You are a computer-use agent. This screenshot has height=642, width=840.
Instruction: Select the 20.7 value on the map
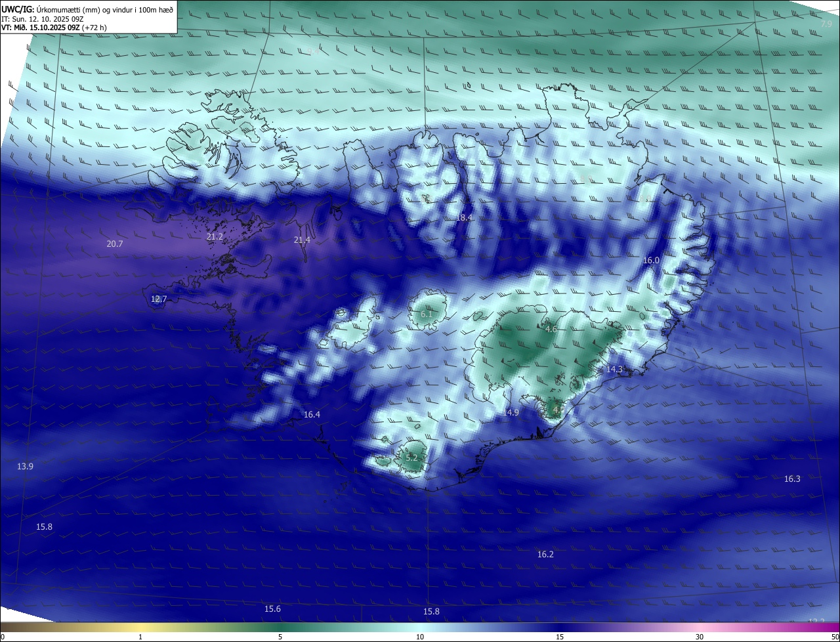[x=115, y=244]
